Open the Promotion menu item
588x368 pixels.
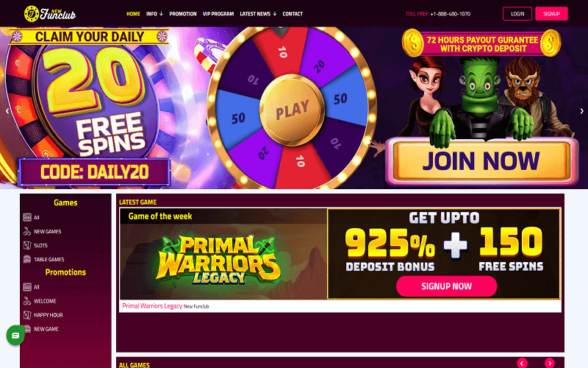[183, 14]
